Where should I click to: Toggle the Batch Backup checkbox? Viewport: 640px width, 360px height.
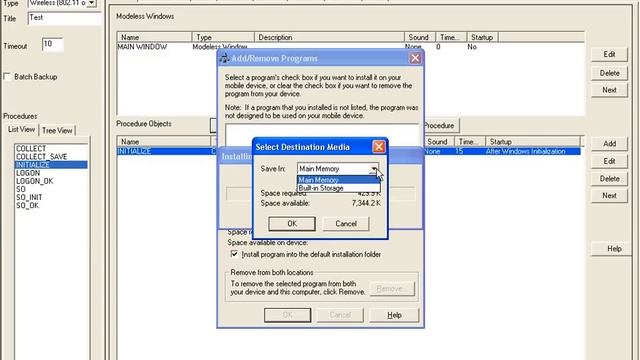coord(7,77)
